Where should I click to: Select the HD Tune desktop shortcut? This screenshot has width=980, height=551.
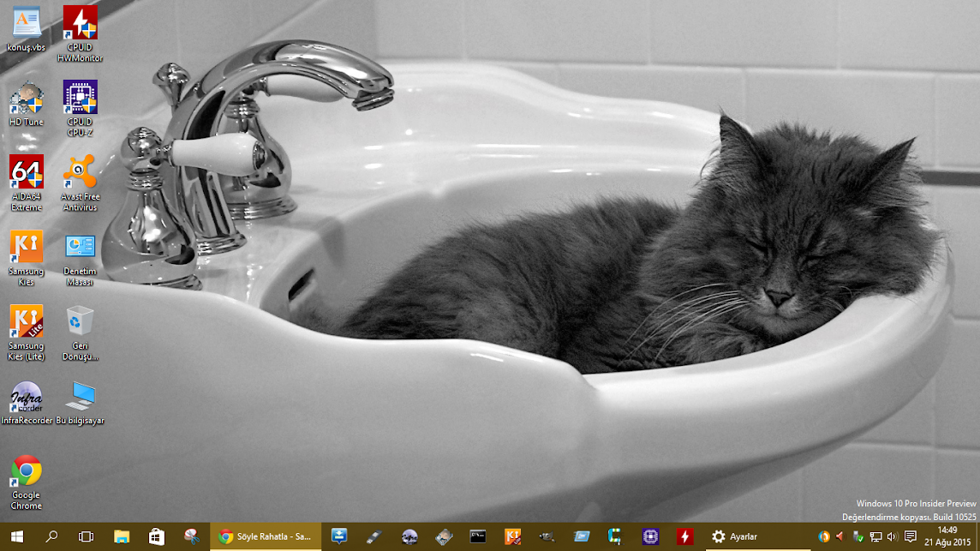(27, 104)
